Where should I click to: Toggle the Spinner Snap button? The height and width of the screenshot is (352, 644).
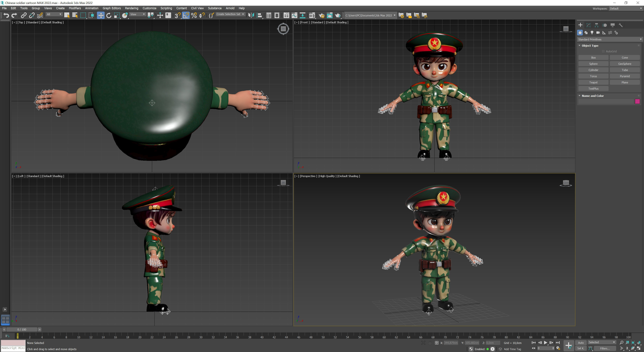click(x=202, y=15)
